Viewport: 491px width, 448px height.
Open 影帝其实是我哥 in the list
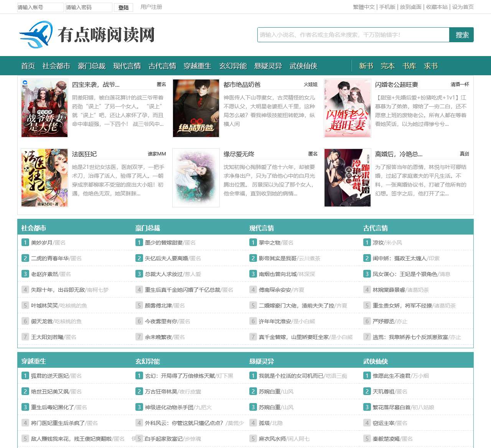click(x=278, y=258)
